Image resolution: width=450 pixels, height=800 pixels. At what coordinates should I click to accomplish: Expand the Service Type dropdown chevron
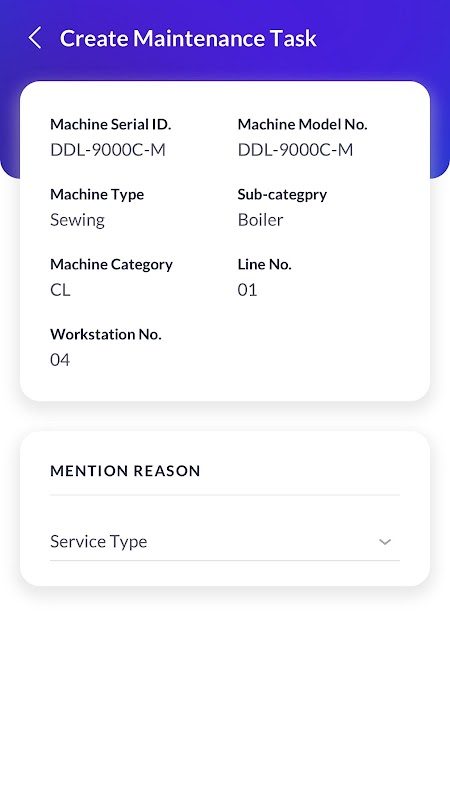385,541
